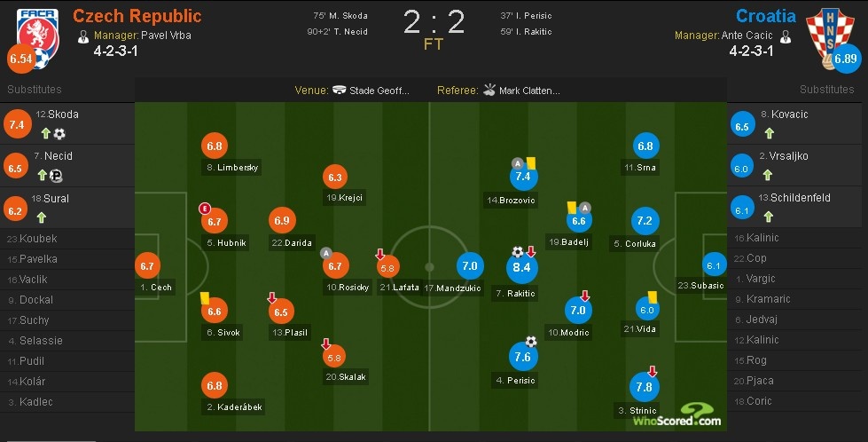Click Rakitic's 8.4 rating circle
The width and height of the screenshot is (868, 442).
[521, 268]
